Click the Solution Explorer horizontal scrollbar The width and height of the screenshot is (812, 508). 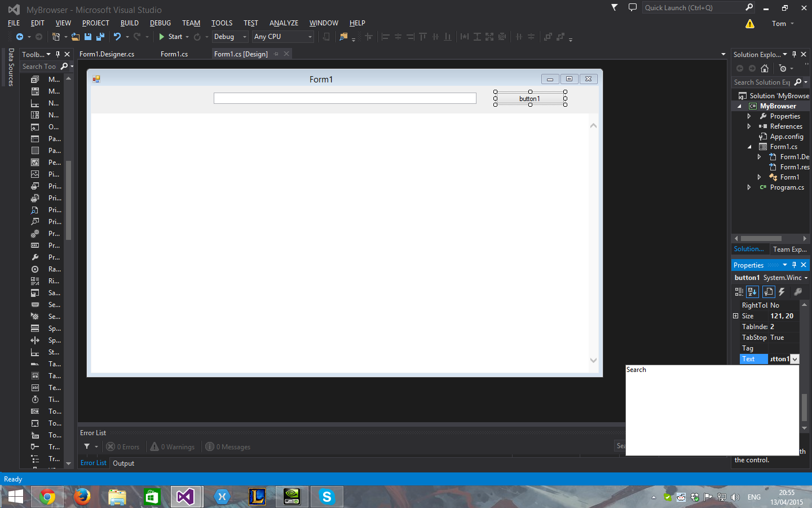point(761,238)
